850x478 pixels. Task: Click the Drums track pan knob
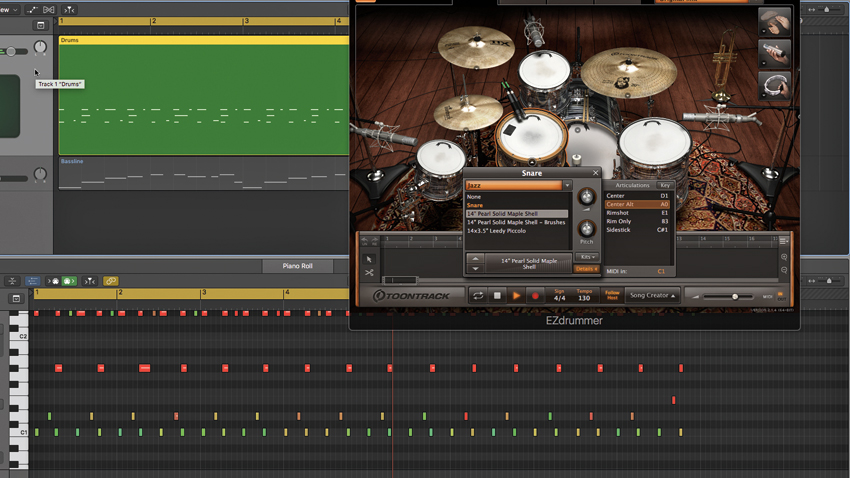click(40, 47)
